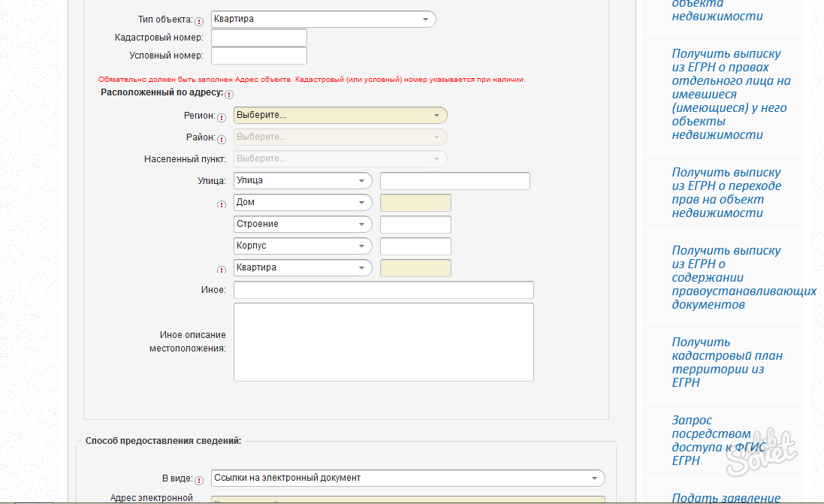The width and height of the screenshot is (824, 504).
Task: Open the Регион dropdown
Action: point(340,115)
